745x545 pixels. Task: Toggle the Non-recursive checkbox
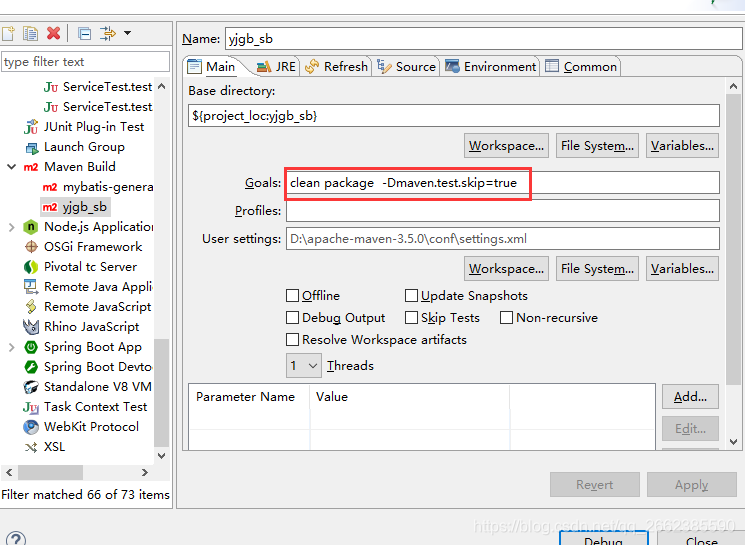506,317
